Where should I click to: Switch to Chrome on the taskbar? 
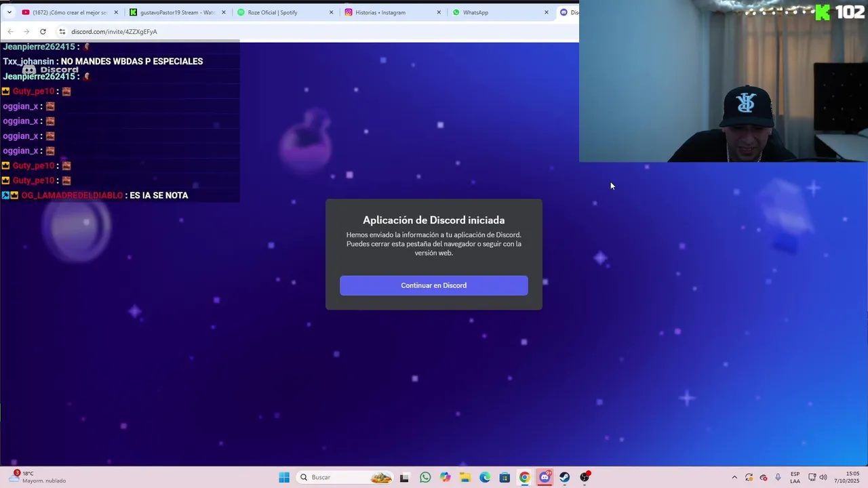click(x=524, y=477)
